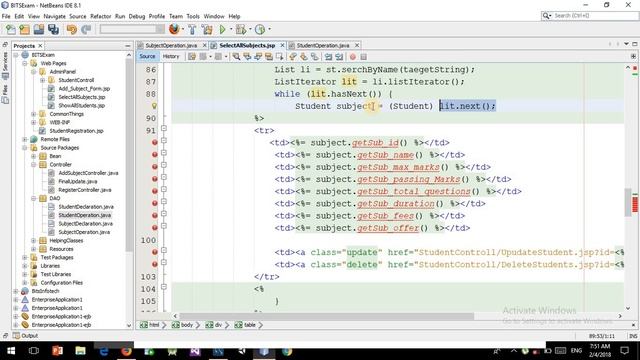Click the Last Edit icon in editor toolbar
The height and width of the screenshot is (360, 640).
coord(192,56)
